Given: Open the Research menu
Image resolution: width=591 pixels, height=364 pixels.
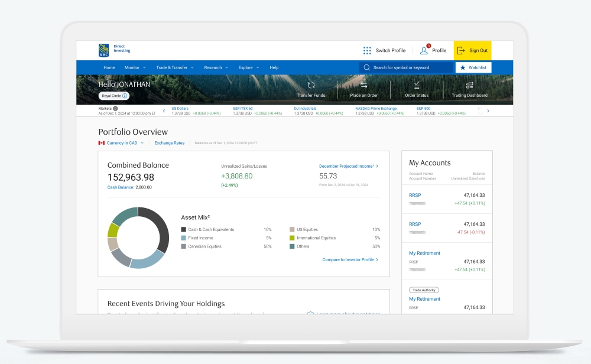Looking at the screenshot, I should pos(213,67).
